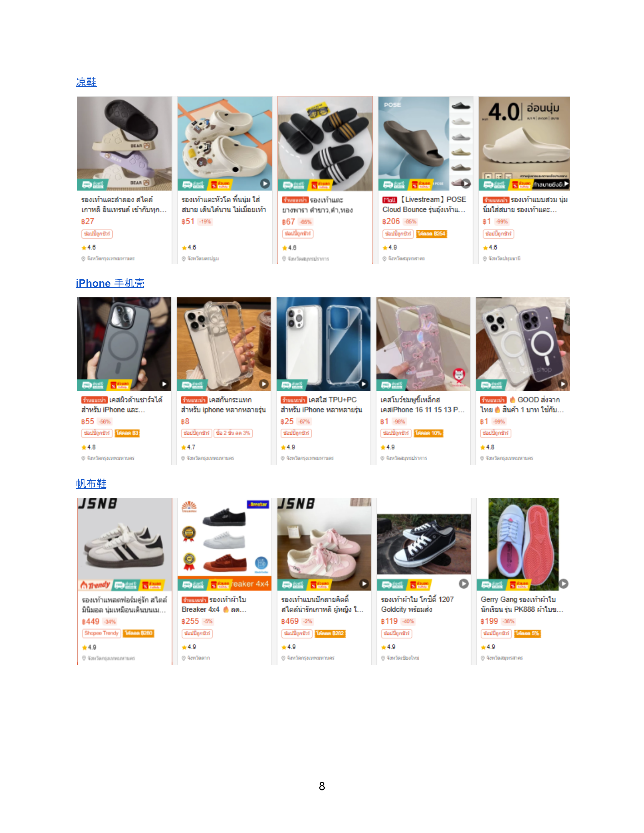Image resolution: width=644 pixels, height=833 pixels.
Task: Click the Mall badge on POSE listing
Action: pos(390,200)
